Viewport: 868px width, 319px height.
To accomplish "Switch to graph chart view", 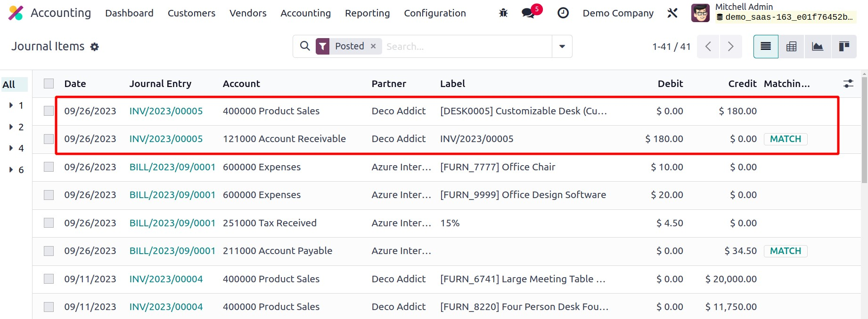I will (818, 47).
